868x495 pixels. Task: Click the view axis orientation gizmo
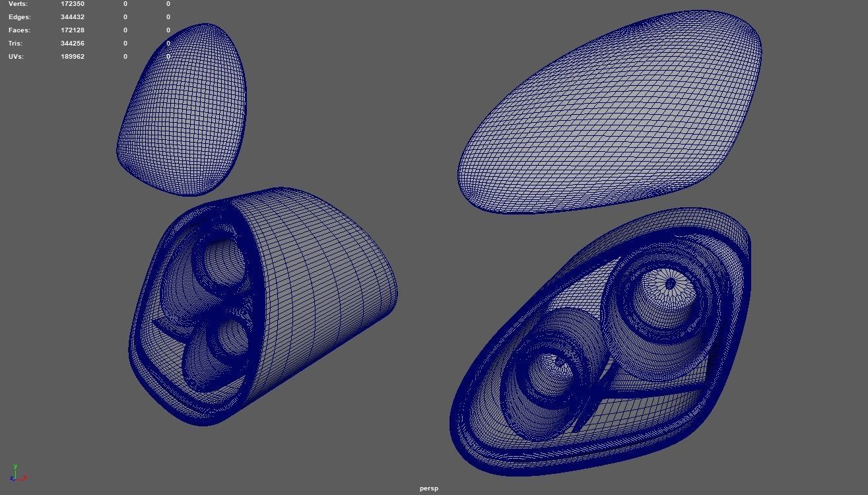coord(18,473)
